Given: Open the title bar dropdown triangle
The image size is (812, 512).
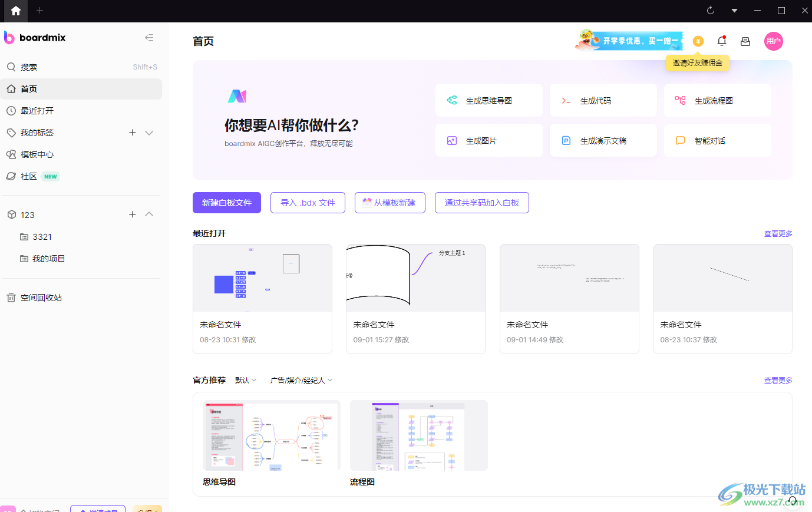Looking at the screenshot, I should [x=734, y=11].
